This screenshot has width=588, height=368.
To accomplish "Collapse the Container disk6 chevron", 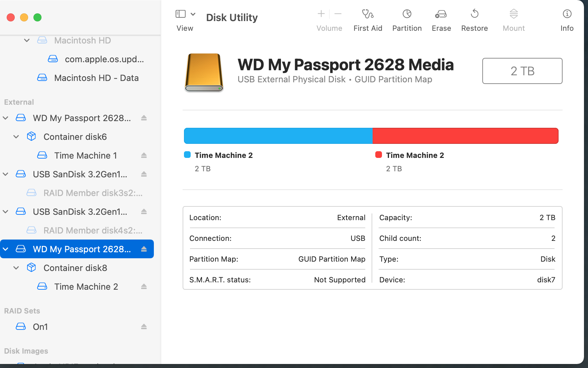I will [x=16, y=137].
